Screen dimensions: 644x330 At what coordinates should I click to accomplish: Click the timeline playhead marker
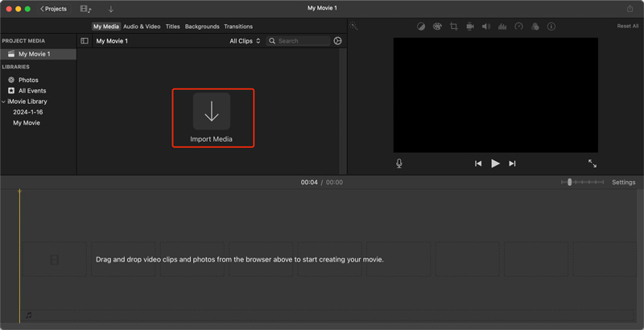[19, 192]
